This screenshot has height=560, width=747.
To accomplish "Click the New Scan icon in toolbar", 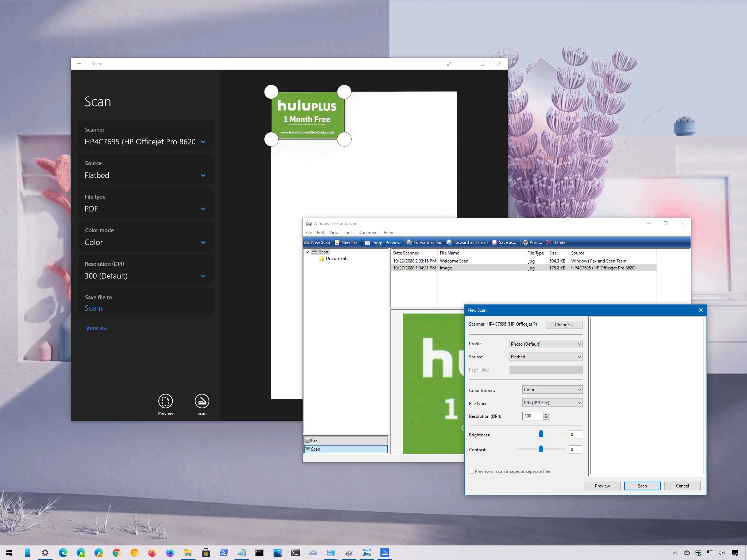I will click(x=317, y=242).
